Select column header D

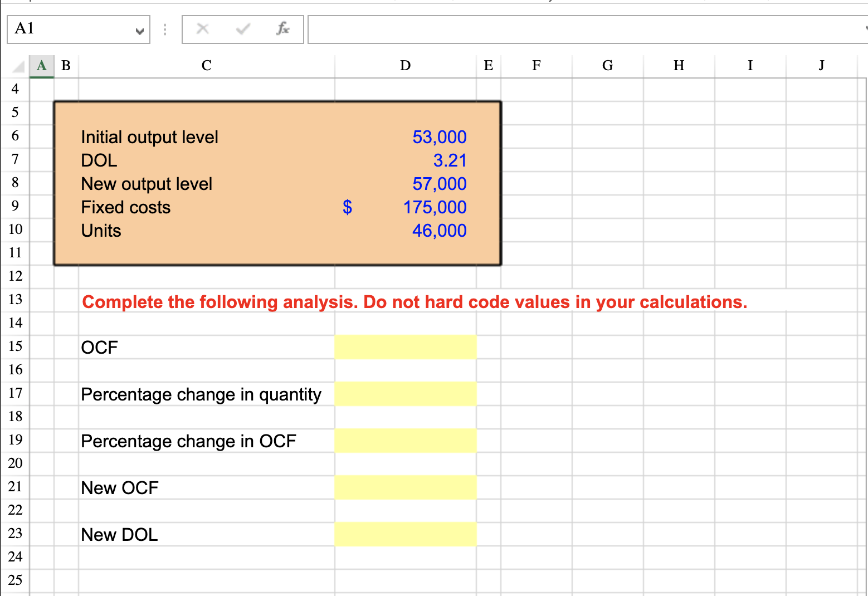pos(404,65)
